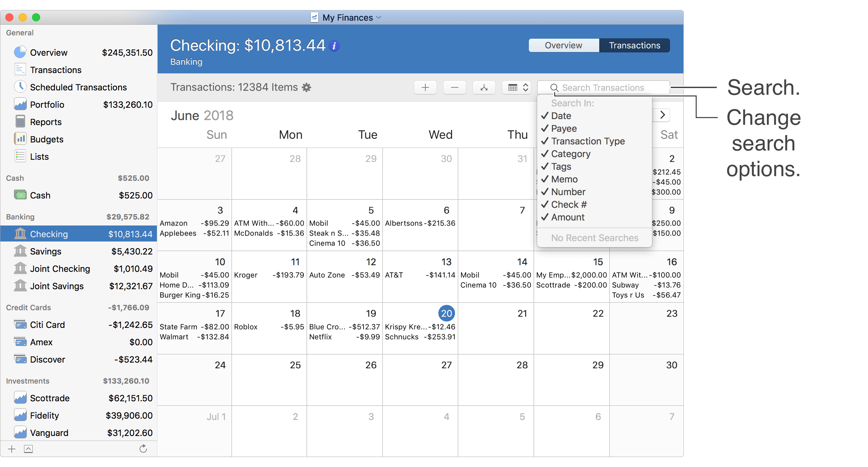Add new account via sidebar plus

tap(12, 449)
